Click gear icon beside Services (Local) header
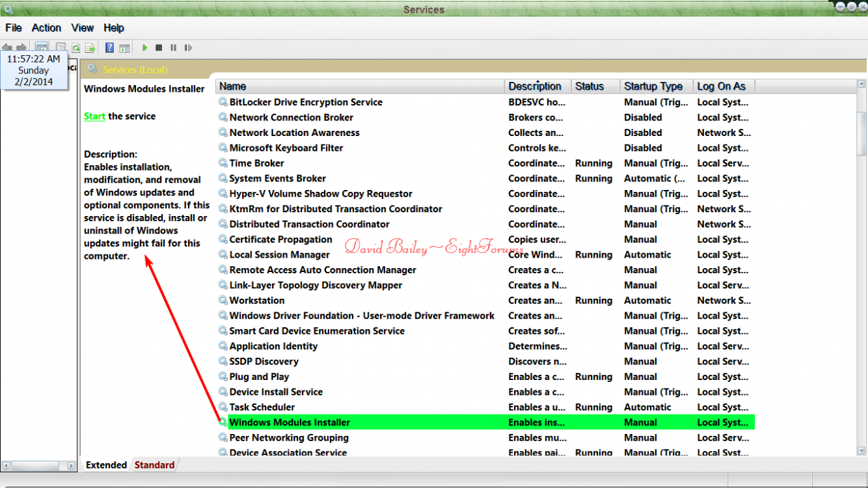The height and width of the screenshot is (488, 868). click(x=92, y=69)
